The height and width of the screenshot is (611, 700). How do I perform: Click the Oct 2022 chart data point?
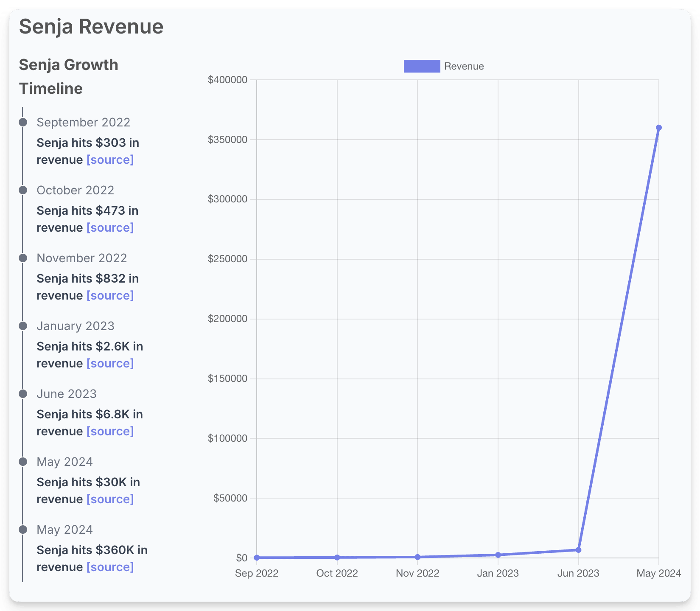(x=337, y=558)
